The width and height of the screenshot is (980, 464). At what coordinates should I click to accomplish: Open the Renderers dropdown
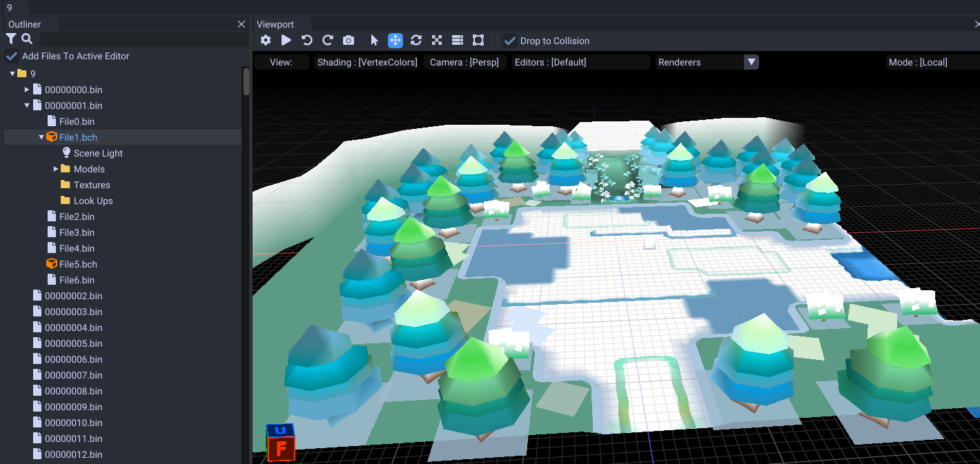point(751,61)
